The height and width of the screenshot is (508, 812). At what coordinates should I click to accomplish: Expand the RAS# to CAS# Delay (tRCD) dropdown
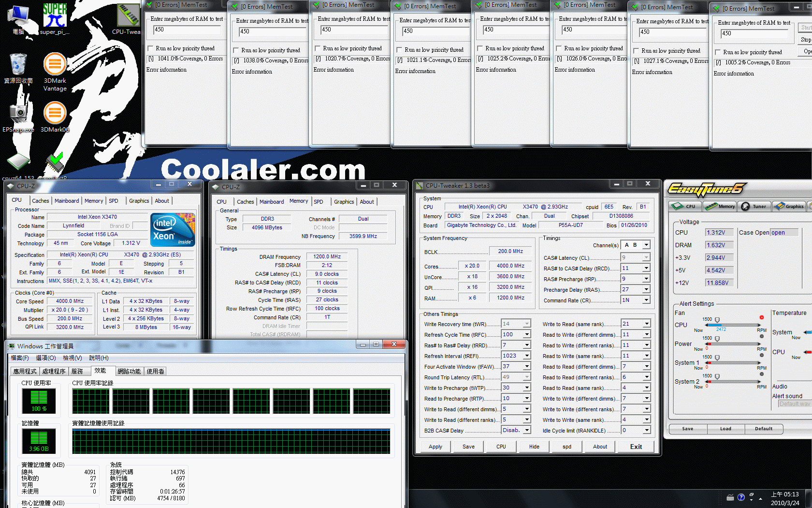tap(646, 269)
